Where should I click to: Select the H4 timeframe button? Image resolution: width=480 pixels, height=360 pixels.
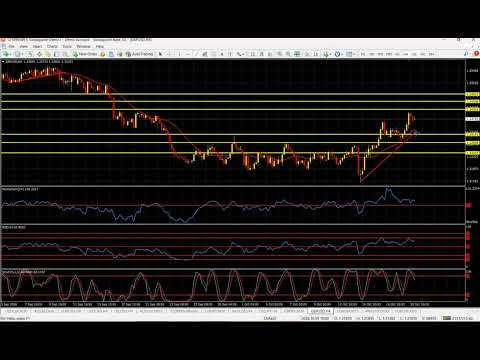point(405,54)
